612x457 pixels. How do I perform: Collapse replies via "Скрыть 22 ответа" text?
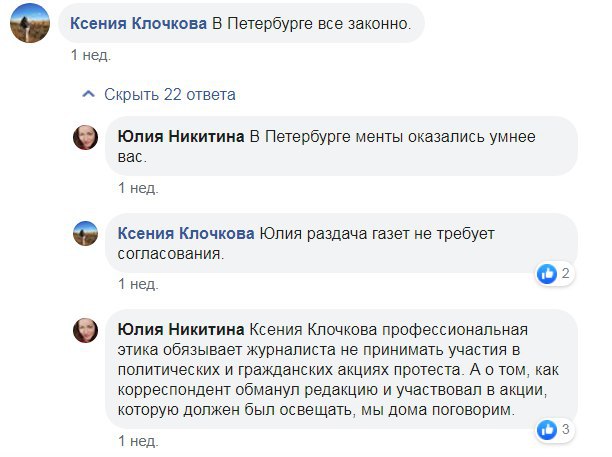170,95
